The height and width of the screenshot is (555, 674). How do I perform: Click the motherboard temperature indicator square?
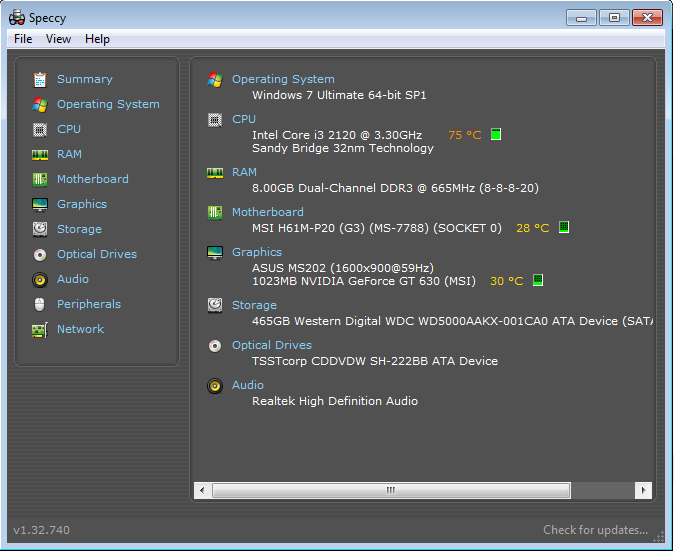[x=564, y=227]
